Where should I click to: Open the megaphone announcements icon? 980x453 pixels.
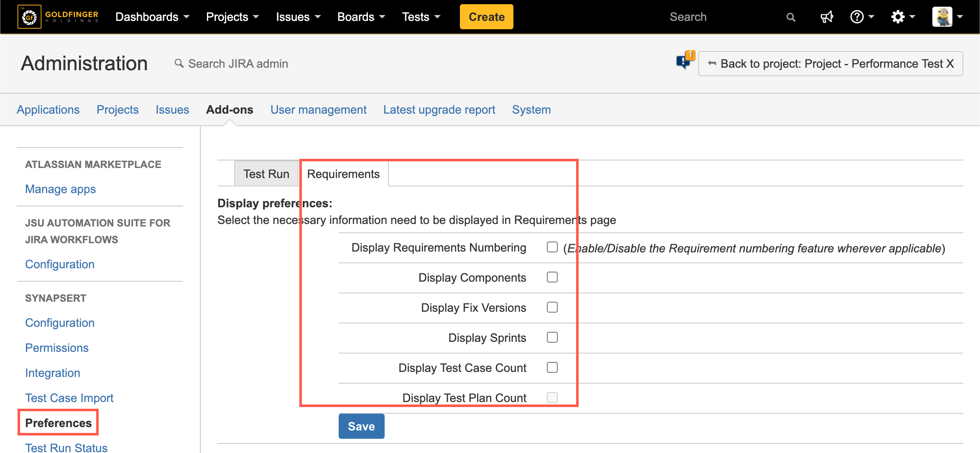coord(826,17)
